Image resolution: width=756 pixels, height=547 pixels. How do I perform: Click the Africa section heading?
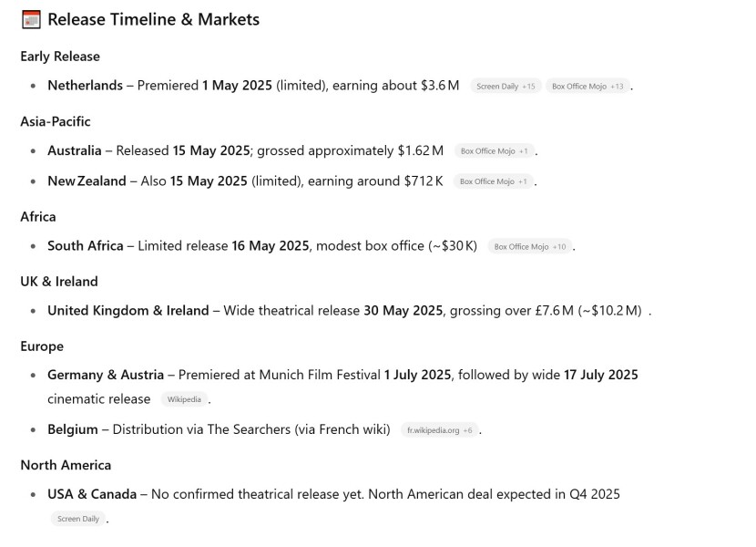pos(38,217)
